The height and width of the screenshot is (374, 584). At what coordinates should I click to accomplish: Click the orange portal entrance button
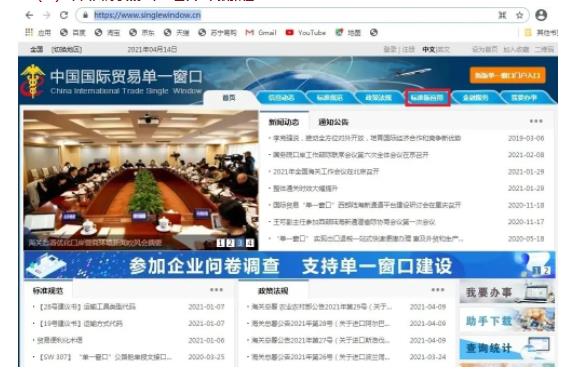(x=507, y=76)
